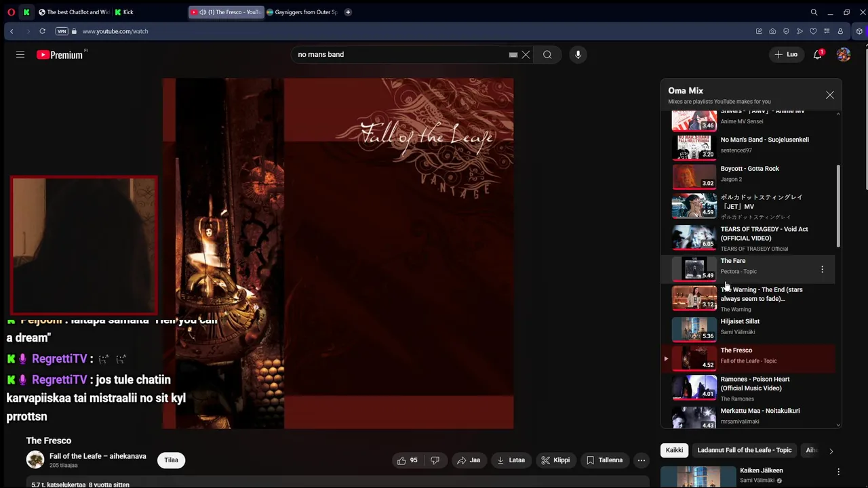Add page to bookmarks heart icon
Image resolution: width=868 pixels, height=488 pixels.
tap(813, 31)
